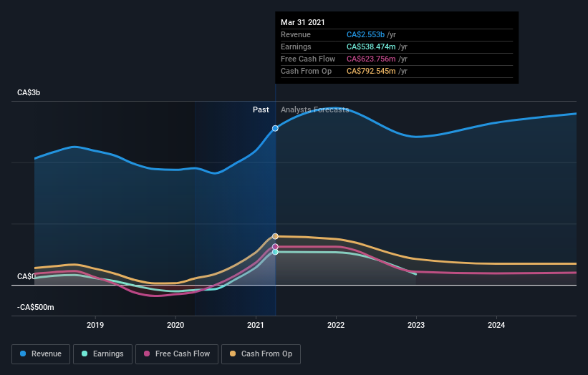Click the Earnings value CA$538.474m in tooltip

coord(371,47)
